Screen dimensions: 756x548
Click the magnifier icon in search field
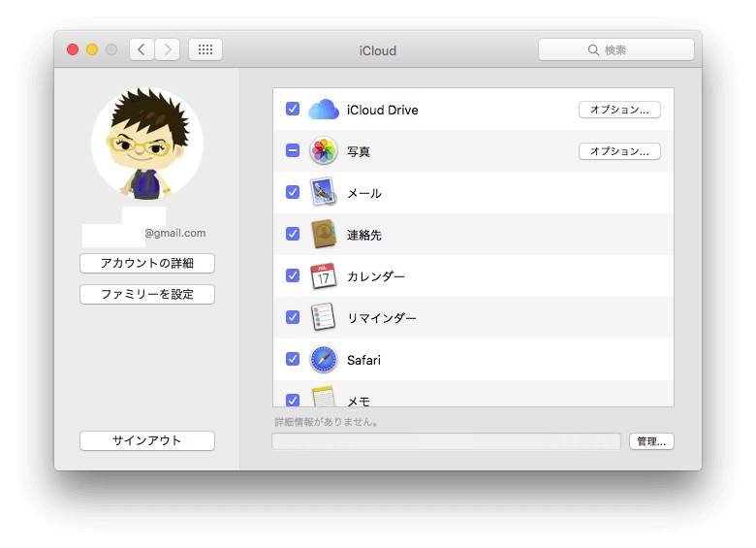[x=593, y=50]
